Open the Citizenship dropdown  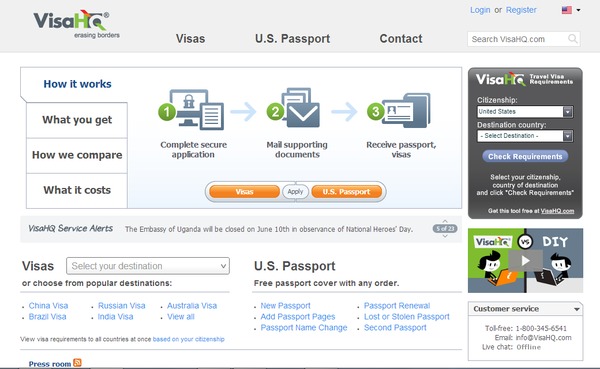pyautogui.click(x=525, y=111)
